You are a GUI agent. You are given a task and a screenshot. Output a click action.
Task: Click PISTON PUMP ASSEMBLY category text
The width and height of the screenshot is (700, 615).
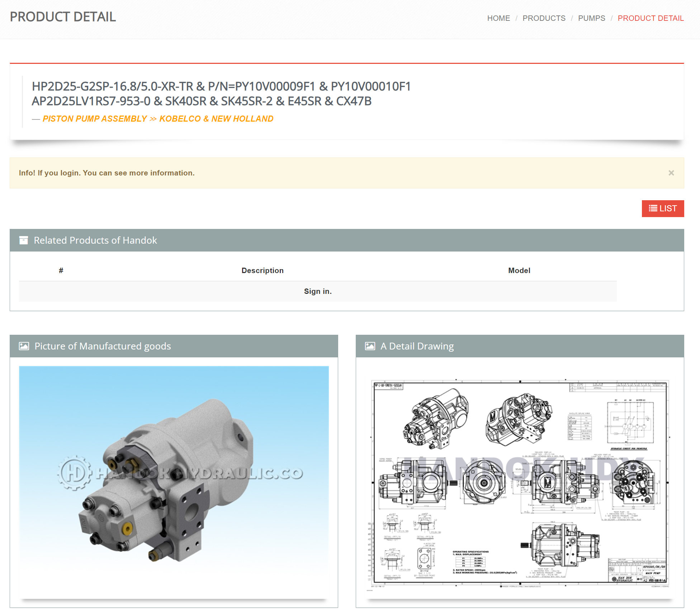[95, 119]
